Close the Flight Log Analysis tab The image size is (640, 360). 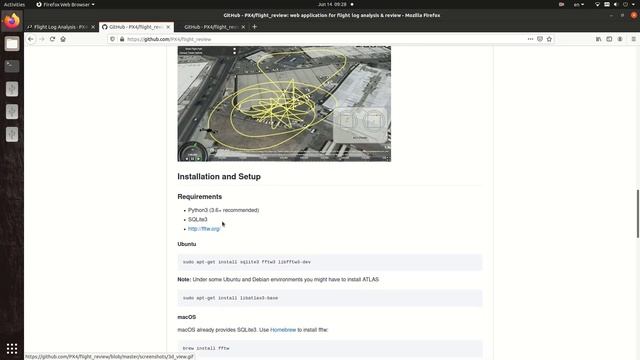pyautogui.click(x=93, y=27)
